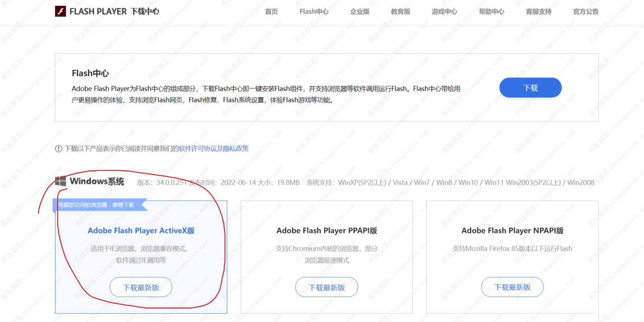Click the blue 下载 button for Flash中心
The width and height of the screenshot is (644, 322).
click(x=530, y=88)
